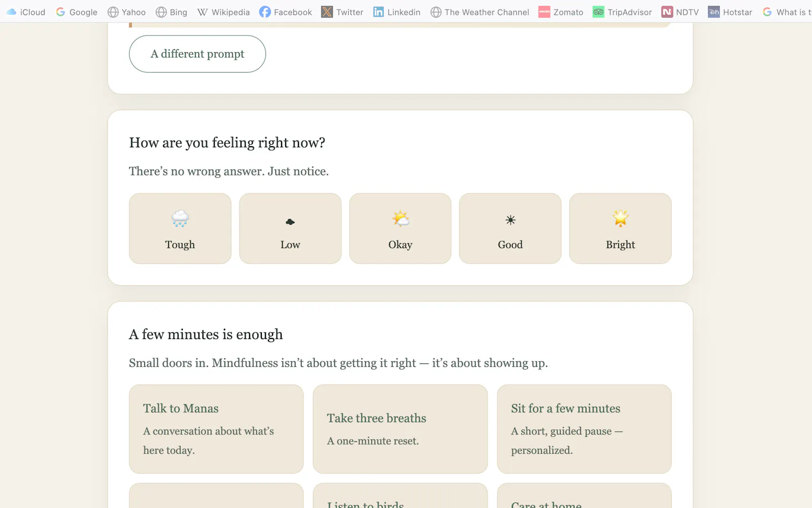This screenshot has width=812, height=508.
Task: Click 'A one-minute reset.' description
Action: 373,441
